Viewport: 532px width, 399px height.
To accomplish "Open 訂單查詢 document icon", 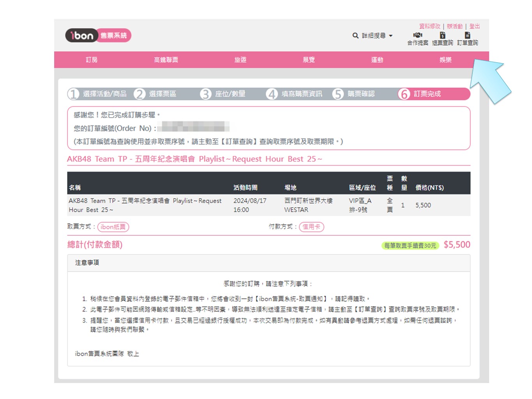I will [467, 35].
